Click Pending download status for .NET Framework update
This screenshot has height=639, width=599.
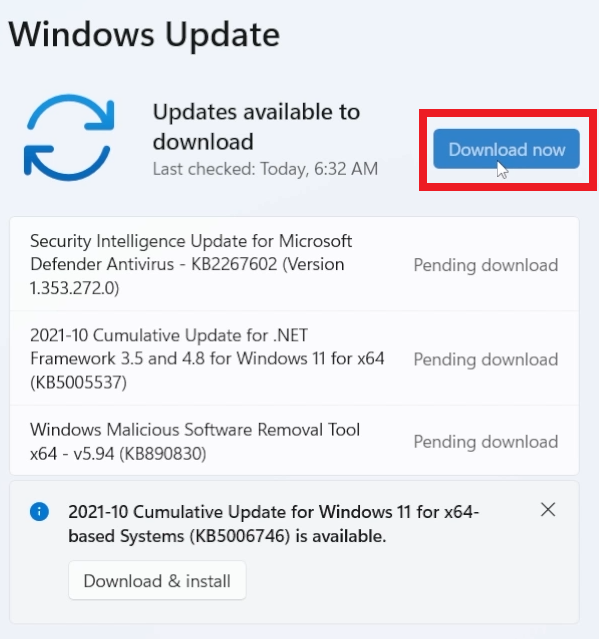486,359
